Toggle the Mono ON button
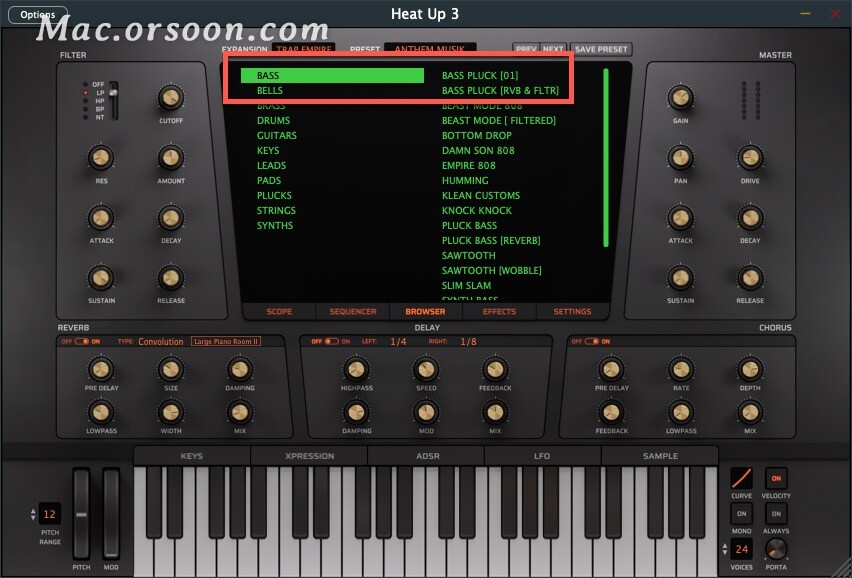This screenshot has width=852, height=578. pyautogui.click(x=741, y=513)
